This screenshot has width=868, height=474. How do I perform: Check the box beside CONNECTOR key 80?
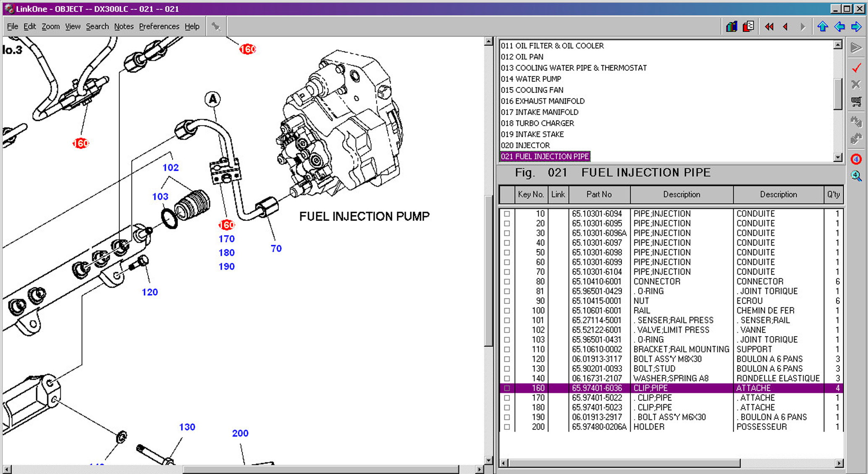click(507, 282)
